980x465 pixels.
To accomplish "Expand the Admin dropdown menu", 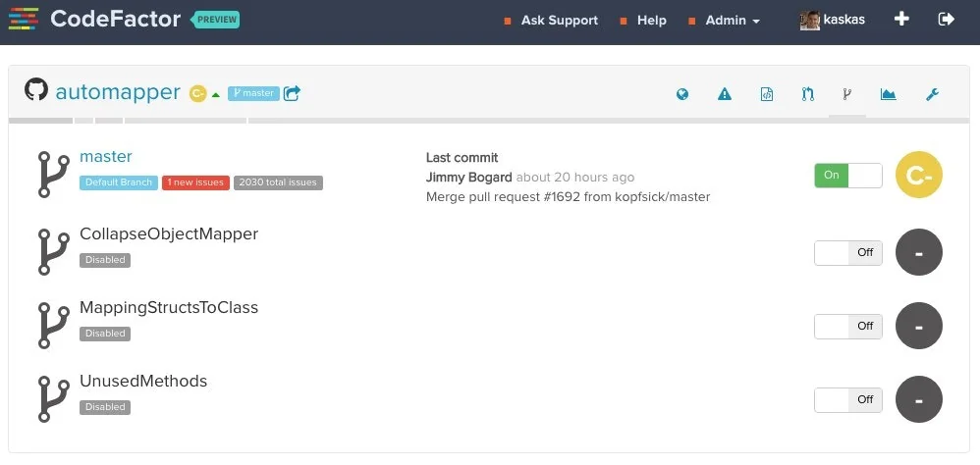I will pos(732,21).
